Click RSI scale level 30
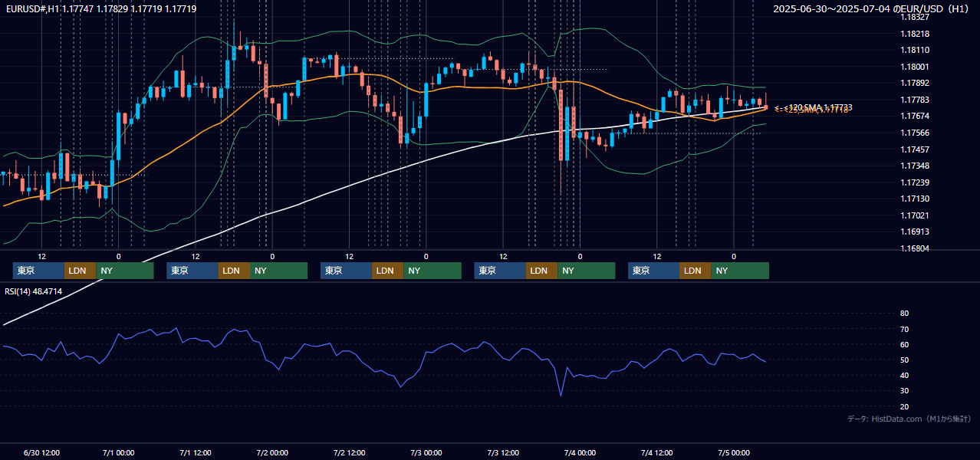The width and height of the screenshot is (980, 460). click(905, 390)
